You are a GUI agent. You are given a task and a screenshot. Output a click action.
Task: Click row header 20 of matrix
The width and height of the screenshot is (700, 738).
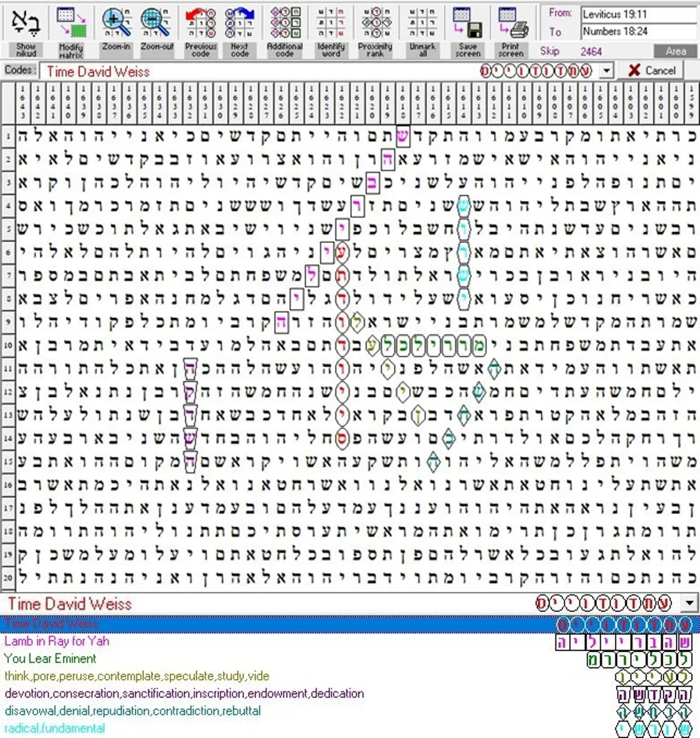[8, 577]
